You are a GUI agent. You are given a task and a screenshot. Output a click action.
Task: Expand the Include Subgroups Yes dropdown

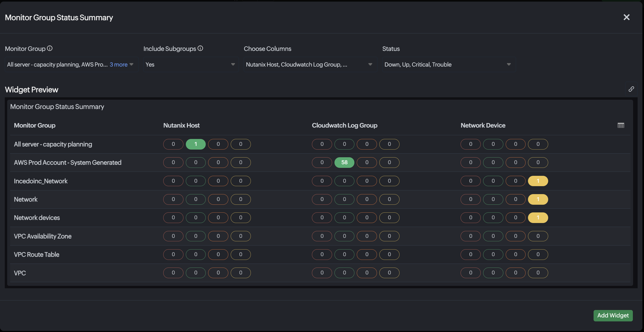[x=191, y=64]
